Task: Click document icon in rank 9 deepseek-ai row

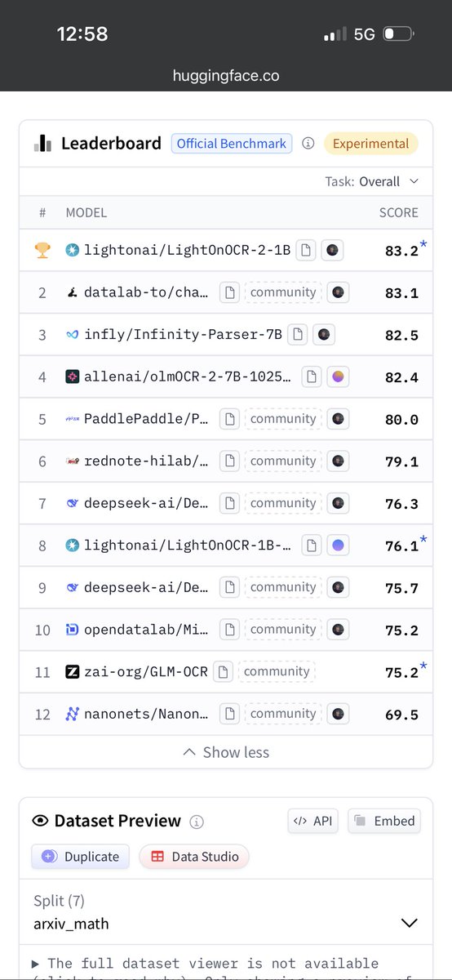Action: 230,587
